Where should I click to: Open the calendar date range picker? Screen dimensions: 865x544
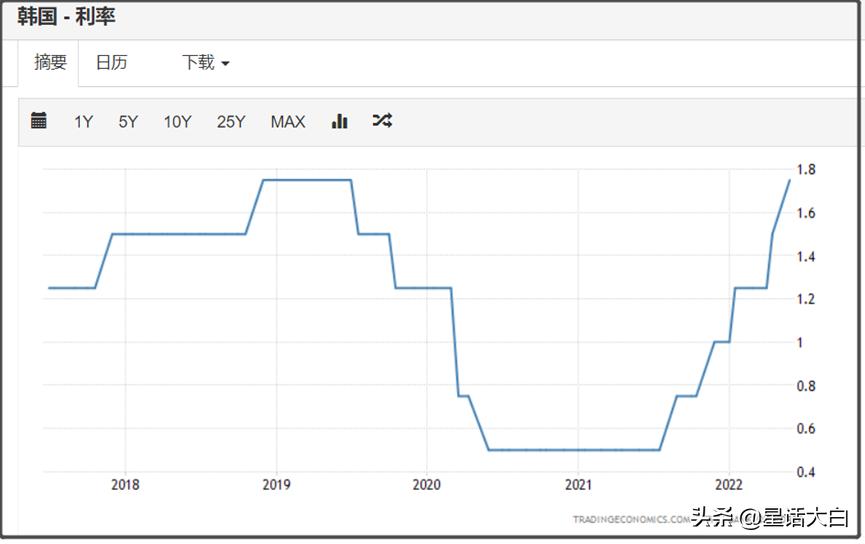(39, 120)
